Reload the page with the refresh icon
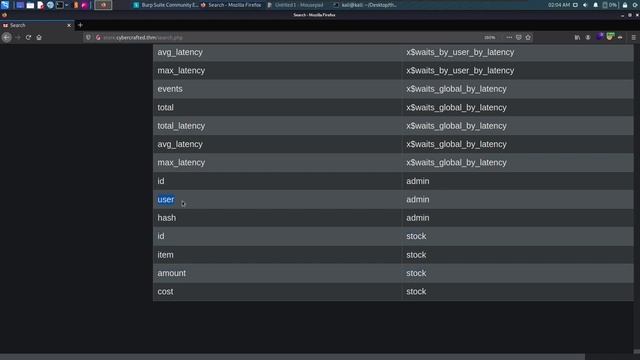 click(x=28, y=37)
